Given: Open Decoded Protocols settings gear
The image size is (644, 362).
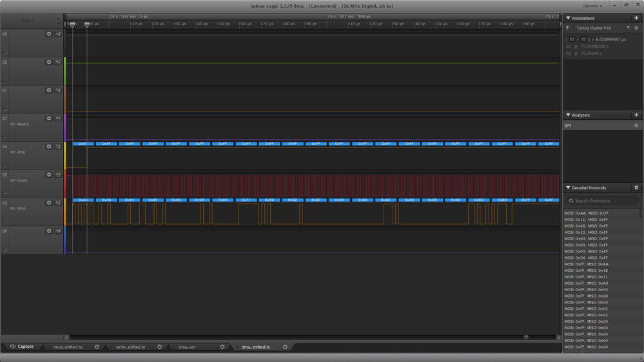Looking at the screenshot, I should click(636, 187).
